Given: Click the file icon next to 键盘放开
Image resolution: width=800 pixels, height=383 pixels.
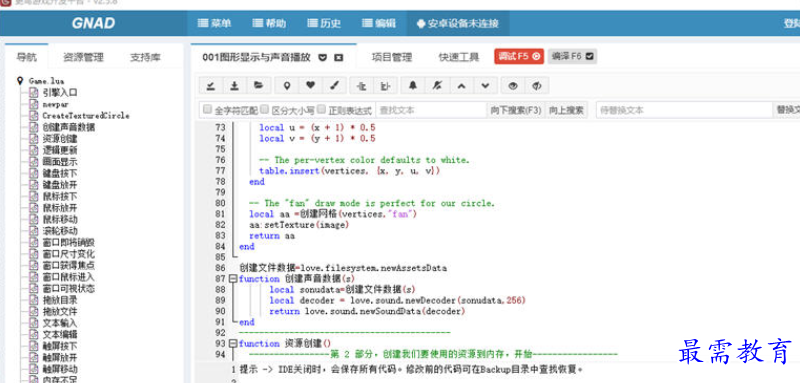Looking at the screenshot, I should (x=34, y=185).
